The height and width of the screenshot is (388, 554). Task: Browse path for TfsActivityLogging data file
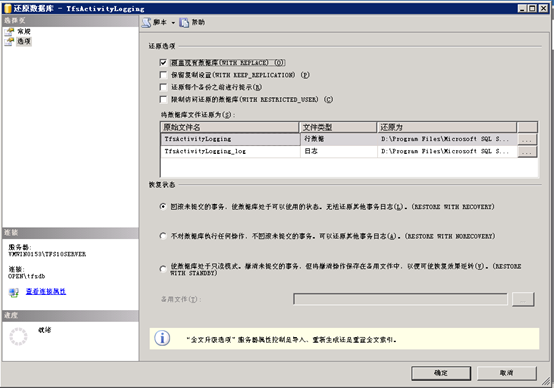[x=527, y=139]
